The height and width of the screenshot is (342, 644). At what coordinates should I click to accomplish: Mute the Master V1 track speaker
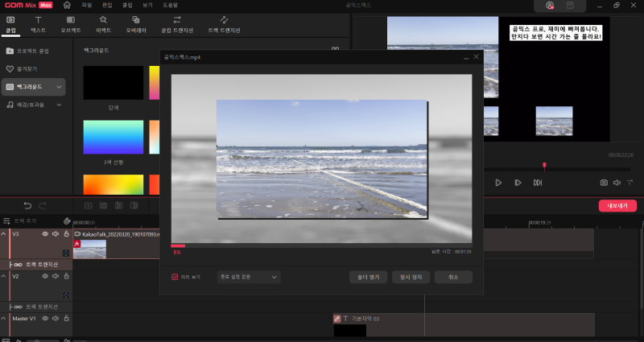click(56, 318)
